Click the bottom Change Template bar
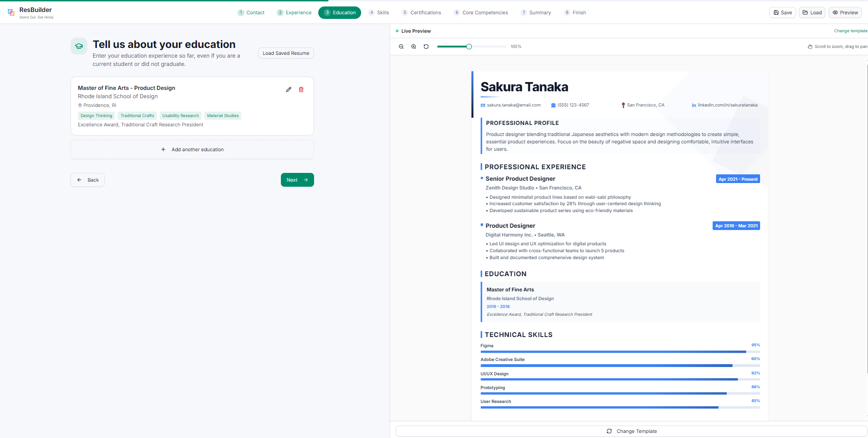This screenshot has width=868, height=438. click(631, 431)
